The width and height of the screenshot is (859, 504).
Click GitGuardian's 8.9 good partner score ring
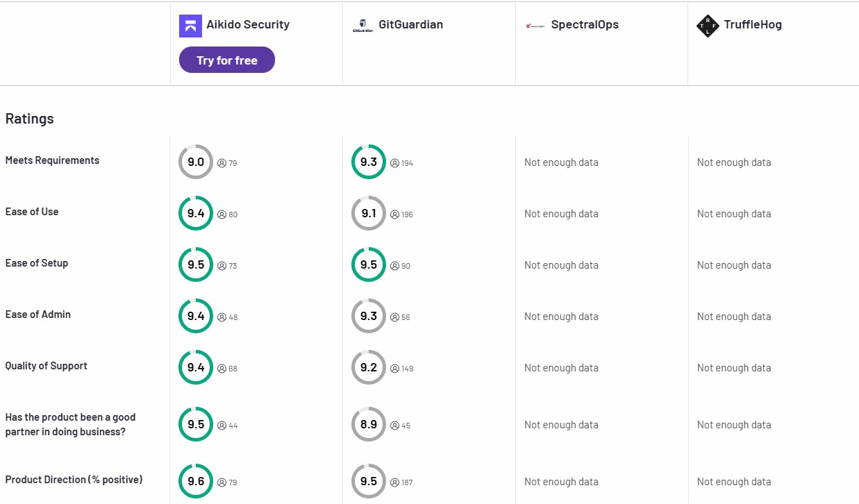coord(369,424)
